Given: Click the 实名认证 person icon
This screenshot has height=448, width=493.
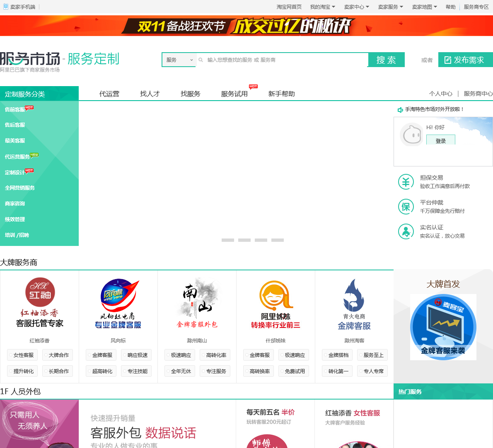Looking at the screenshot, I should coord(406,231).
